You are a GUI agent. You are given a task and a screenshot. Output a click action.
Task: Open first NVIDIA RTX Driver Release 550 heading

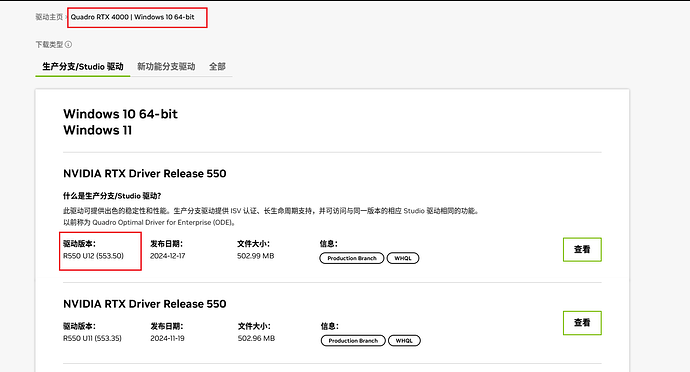[x=145, y=173]
